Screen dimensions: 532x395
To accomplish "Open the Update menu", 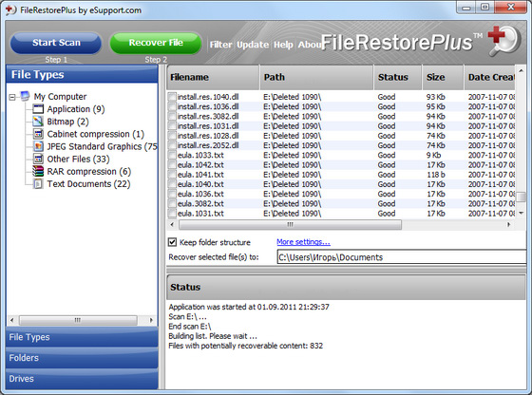I will 253,45.
